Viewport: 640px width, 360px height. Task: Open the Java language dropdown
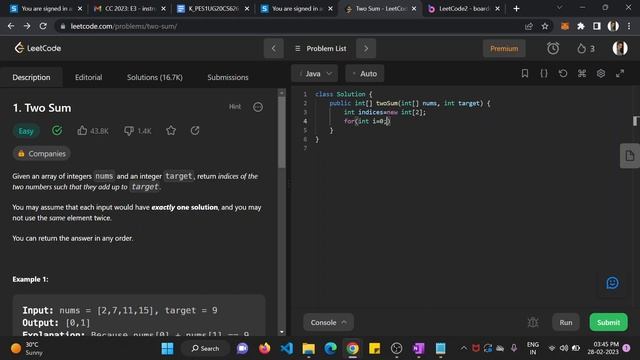click(x=315, y=73)
